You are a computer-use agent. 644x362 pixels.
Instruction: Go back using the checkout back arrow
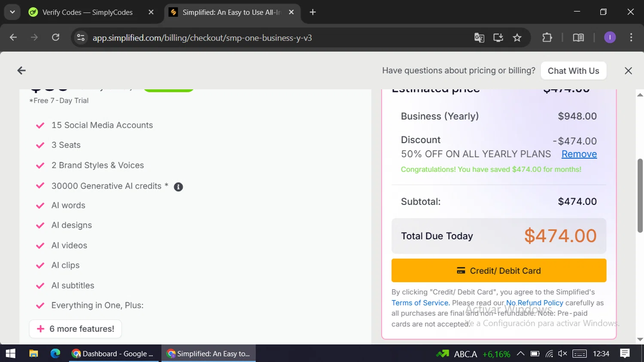click(x=21, y=70)
